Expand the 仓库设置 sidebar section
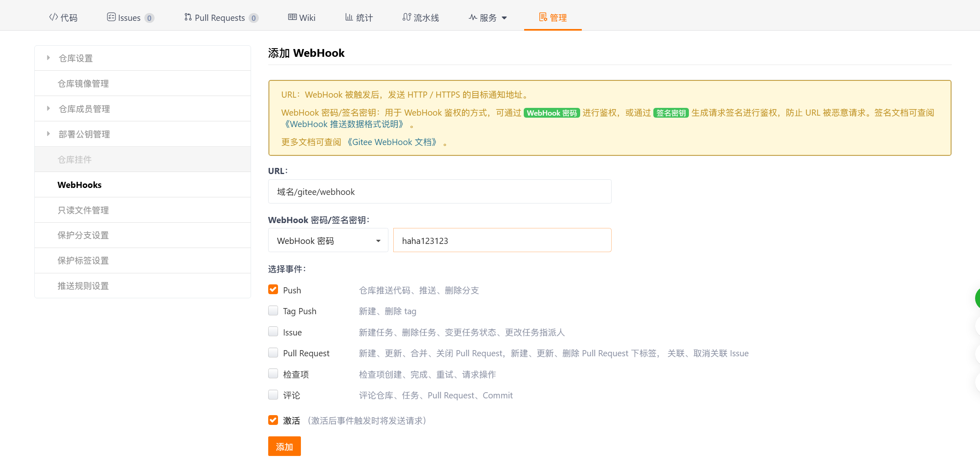980x467 pixels. pos(76,58)
